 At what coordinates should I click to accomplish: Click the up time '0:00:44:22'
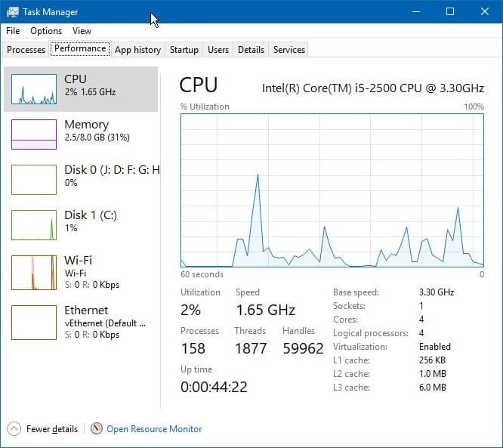point(214,387)
